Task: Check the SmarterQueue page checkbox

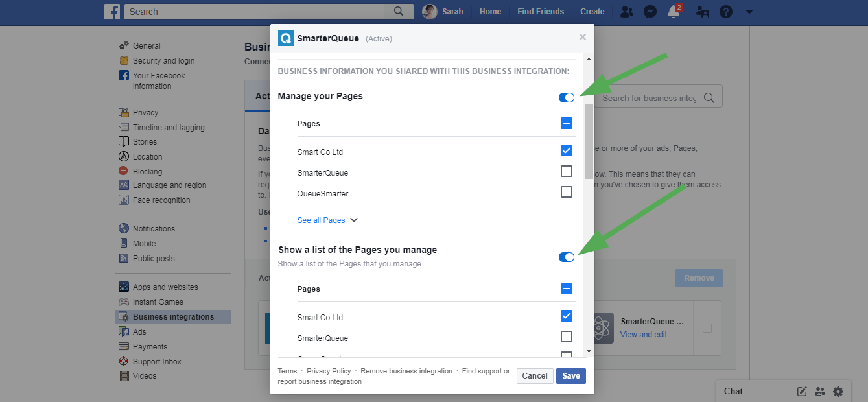Action: tap(567, 171)
